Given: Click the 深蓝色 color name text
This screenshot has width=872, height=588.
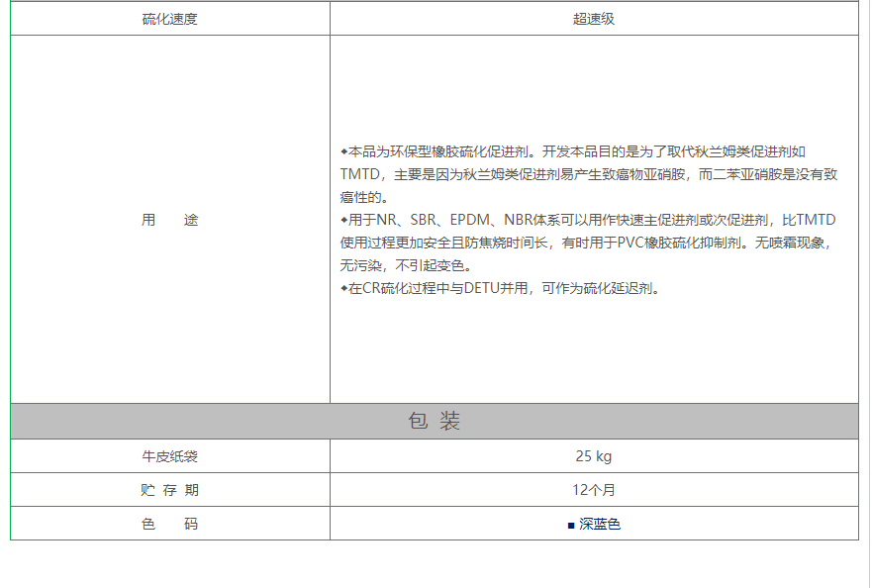Looking at the screenshot, I should click(600, 524).
